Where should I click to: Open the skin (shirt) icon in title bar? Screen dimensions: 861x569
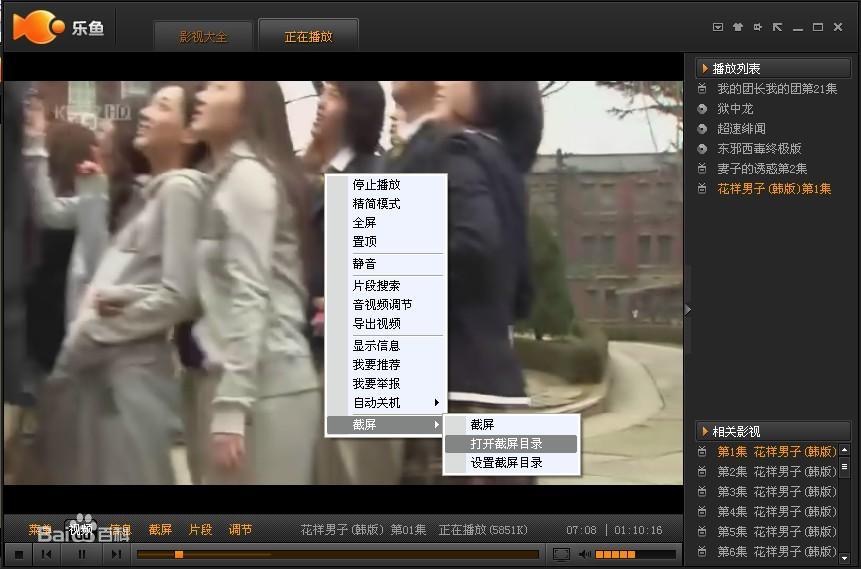point(738,27)
